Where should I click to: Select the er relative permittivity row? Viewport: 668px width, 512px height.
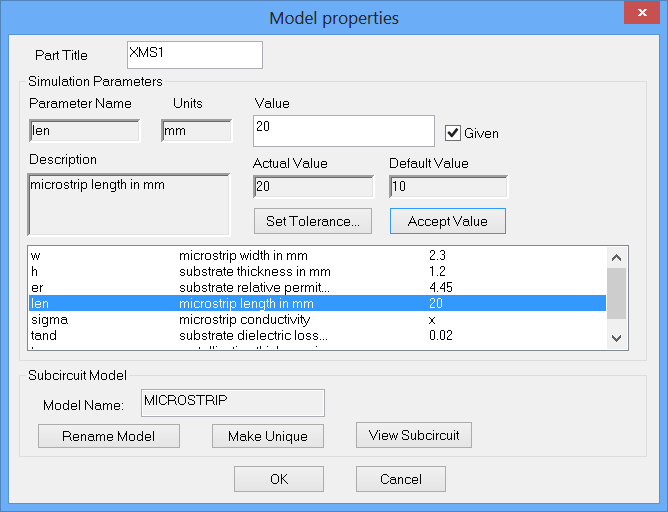pos(300,288)
